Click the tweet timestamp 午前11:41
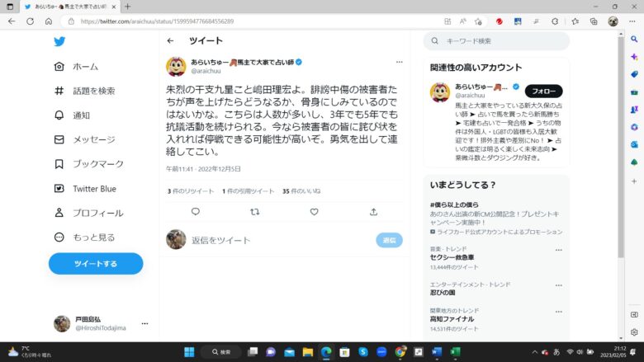The image size is (644, 362). coord(203,169)
